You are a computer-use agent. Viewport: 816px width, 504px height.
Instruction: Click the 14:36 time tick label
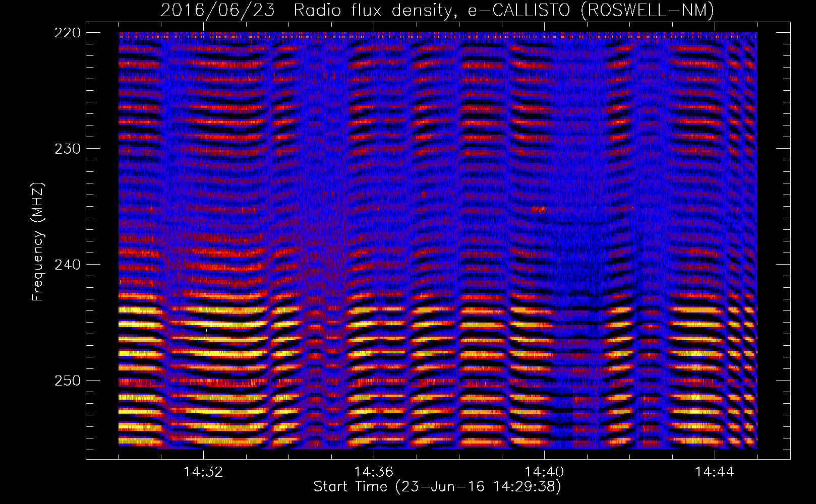pyautogui.click(x=374, y=472)
